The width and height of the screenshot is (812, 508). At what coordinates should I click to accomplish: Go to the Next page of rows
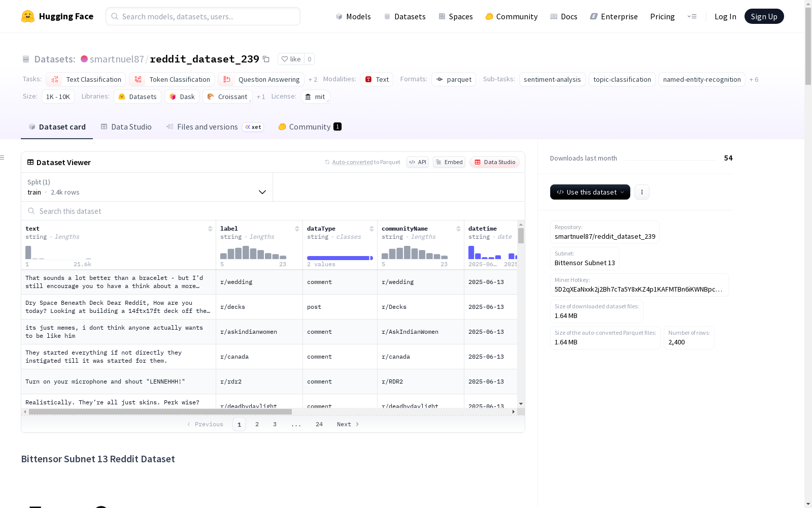click(348, 424)
